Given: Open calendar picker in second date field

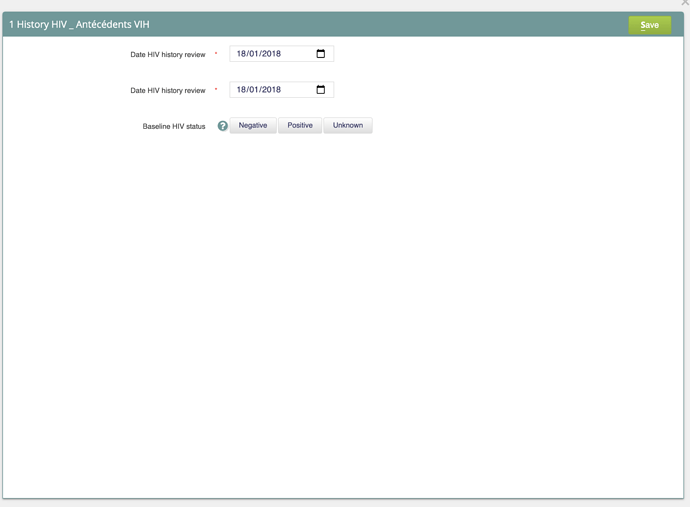Looking at the screenshot, I should [321, 90].
